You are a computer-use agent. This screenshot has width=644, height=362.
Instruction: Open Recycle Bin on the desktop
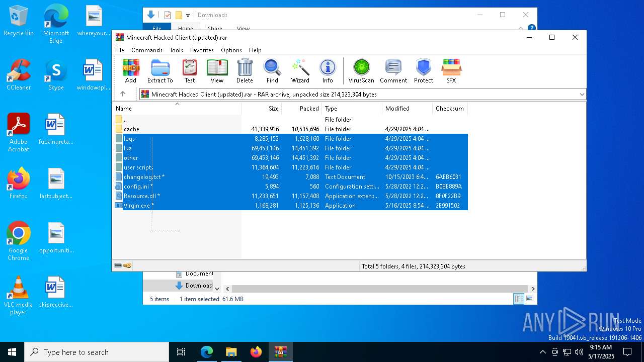19,21
